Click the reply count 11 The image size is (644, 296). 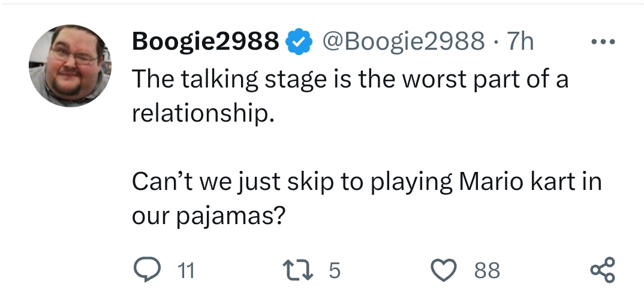(x=186, y=271)
